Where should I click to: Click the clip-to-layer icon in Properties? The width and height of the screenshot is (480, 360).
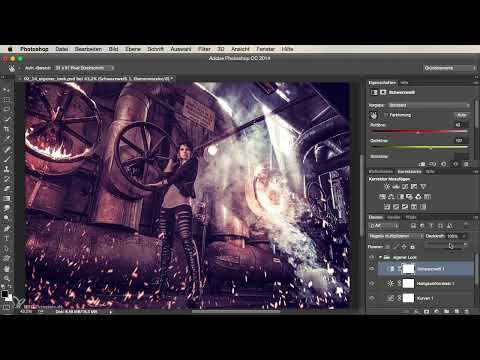pos(422,164)
